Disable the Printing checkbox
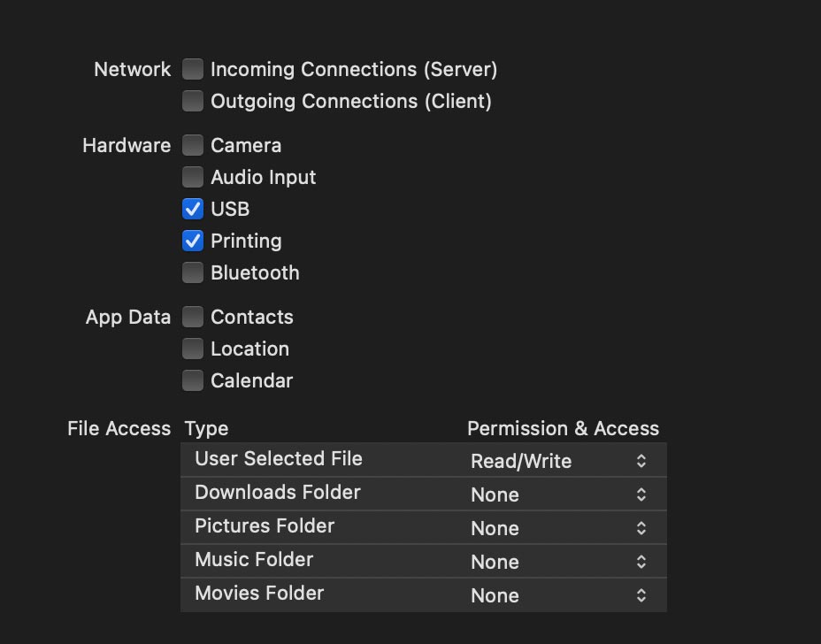This screenshot has height=644, width=821. coord(193,241)
